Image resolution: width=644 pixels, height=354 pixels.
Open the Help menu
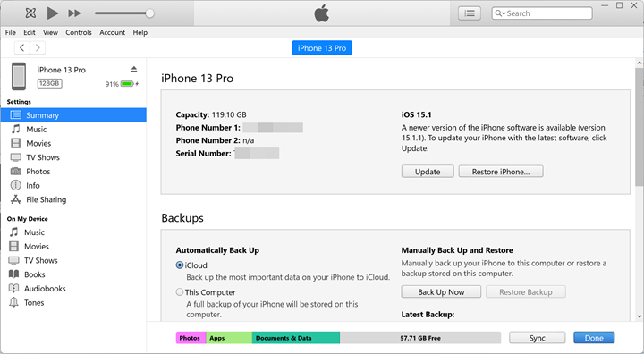point(140,32)
